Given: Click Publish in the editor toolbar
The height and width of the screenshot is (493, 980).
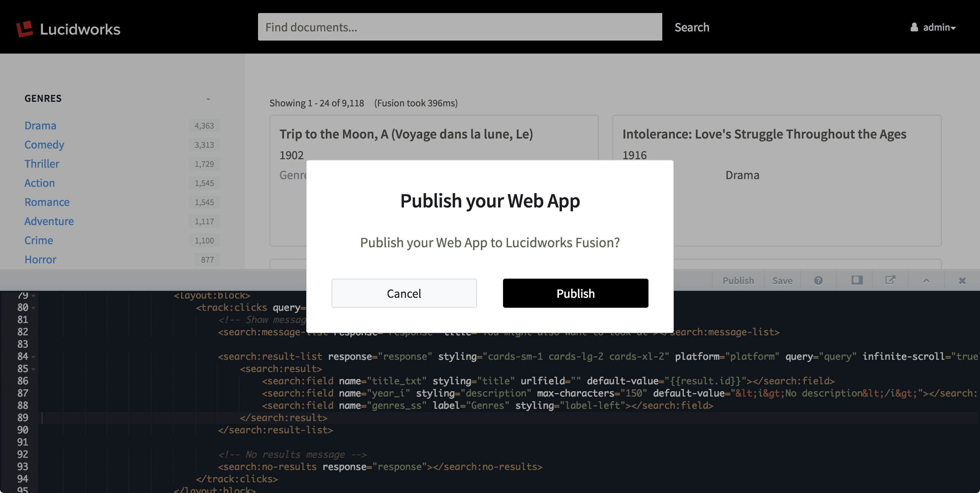Looking at the screenshot, I should pos(738,281).
